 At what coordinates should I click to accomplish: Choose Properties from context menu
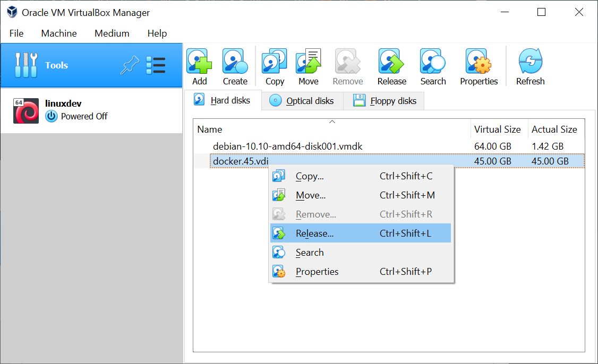361,271
